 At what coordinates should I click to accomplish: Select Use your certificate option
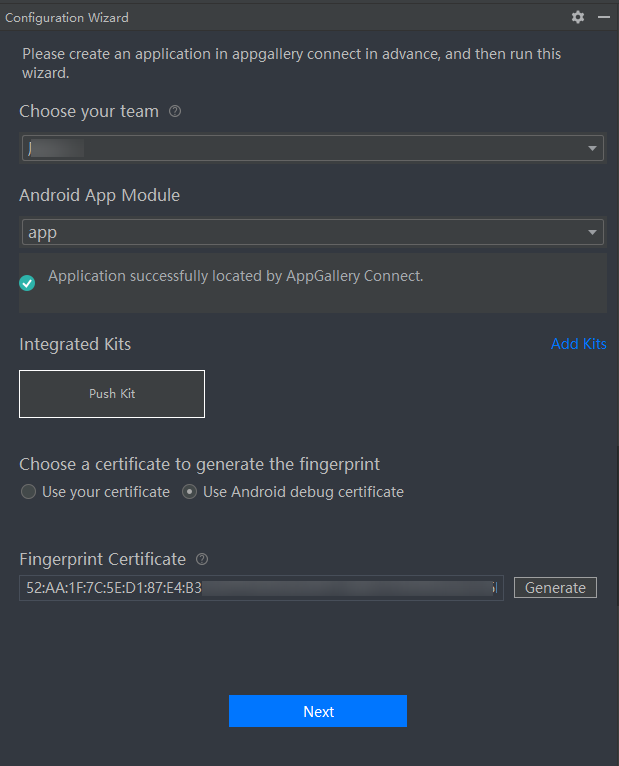pos(29,492)
